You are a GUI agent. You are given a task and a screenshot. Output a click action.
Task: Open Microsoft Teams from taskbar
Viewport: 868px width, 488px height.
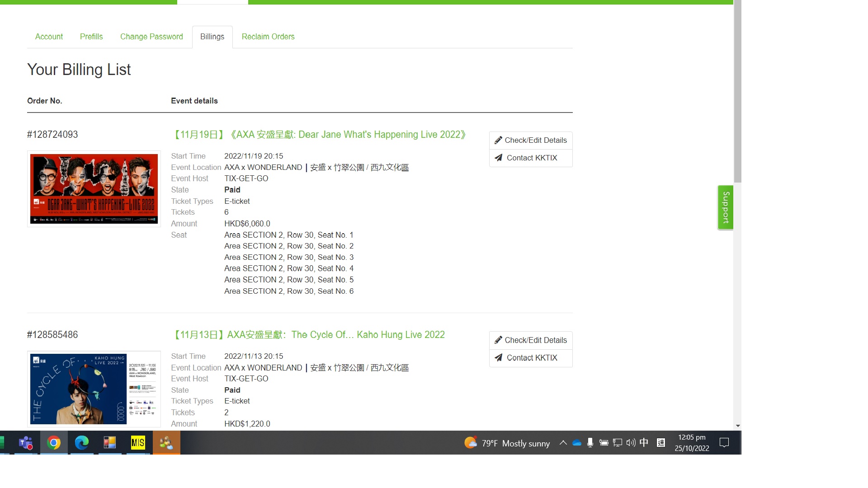[26, 443]
